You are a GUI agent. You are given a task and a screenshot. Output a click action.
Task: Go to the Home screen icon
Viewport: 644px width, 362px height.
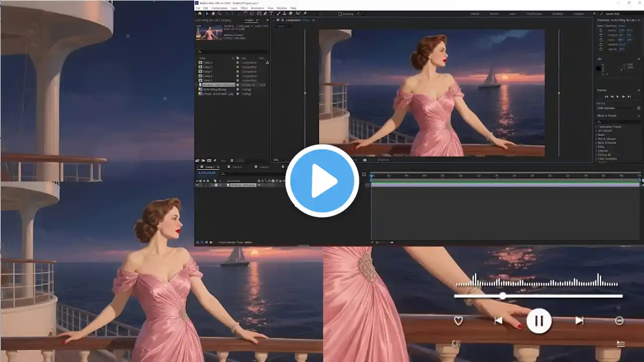(200, 14)
